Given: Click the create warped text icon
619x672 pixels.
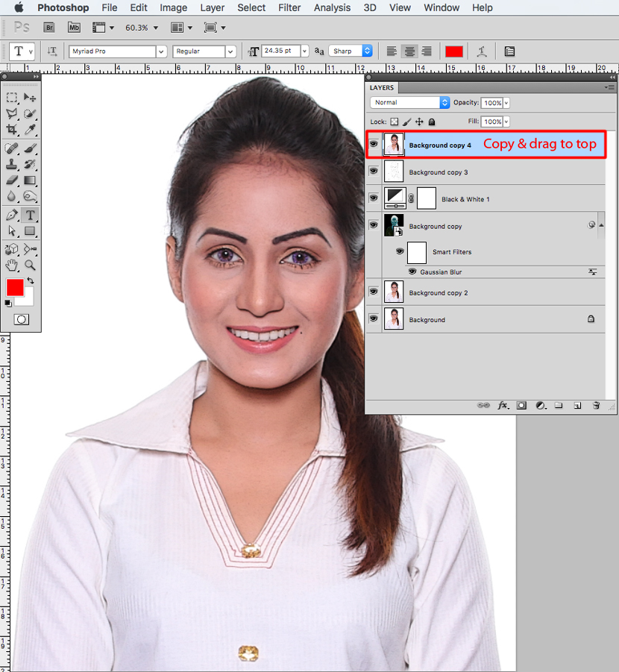Looking at the screenshot, I should pos(483,51).
